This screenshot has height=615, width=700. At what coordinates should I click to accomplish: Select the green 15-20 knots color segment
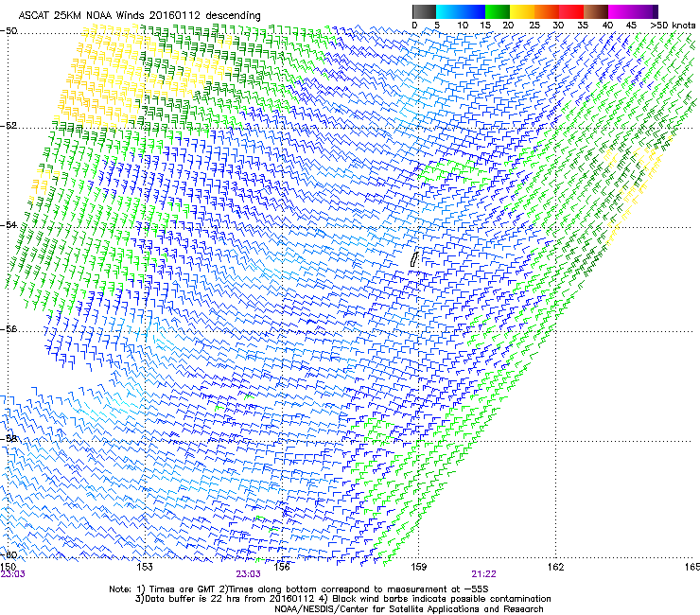point(498,11)
